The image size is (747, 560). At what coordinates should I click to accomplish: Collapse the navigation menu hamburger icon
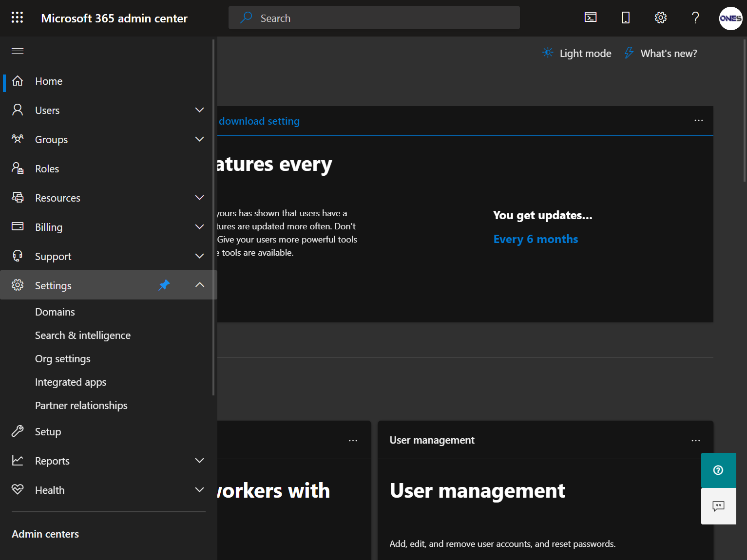point(18,51)
